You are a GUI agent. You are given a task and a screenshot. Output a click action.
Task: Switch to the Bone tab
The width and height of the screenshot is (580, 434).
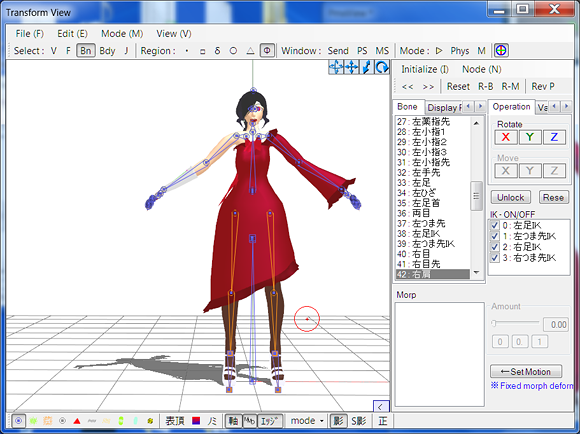408,107
